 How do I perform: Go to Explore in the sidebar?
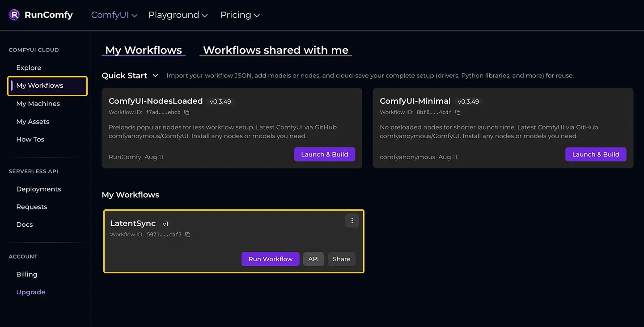(x=29, y=68)
